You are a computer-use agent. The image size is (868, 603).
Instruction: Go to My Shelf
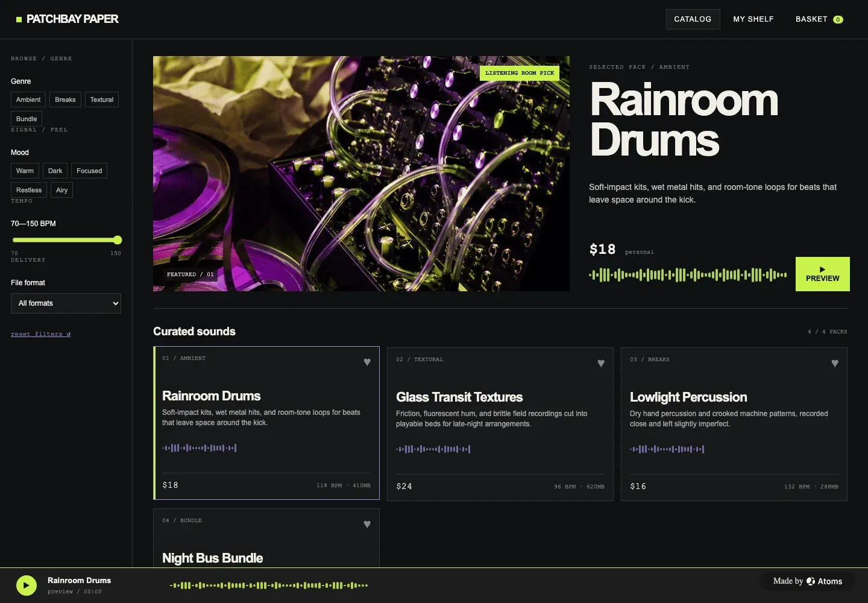click(753, 19)
